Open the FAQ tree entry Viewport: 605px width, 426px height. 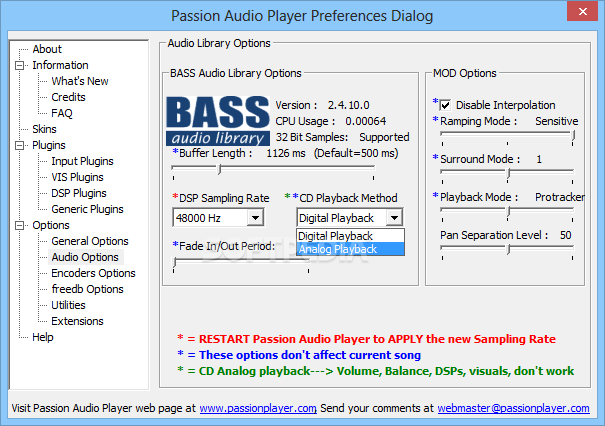[62, 113]
